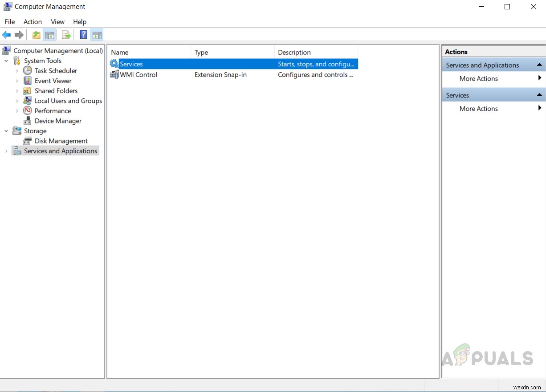This screenshot has width=546, height=392.
Task: Select Event Viewer in the tree
Action: point(53,81)
